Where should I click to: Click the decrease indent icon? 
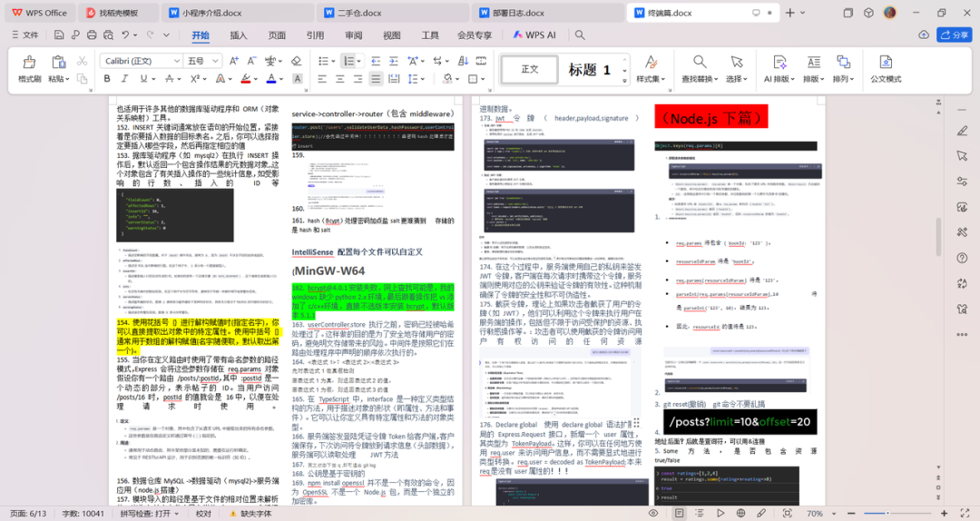click(376, 61)
